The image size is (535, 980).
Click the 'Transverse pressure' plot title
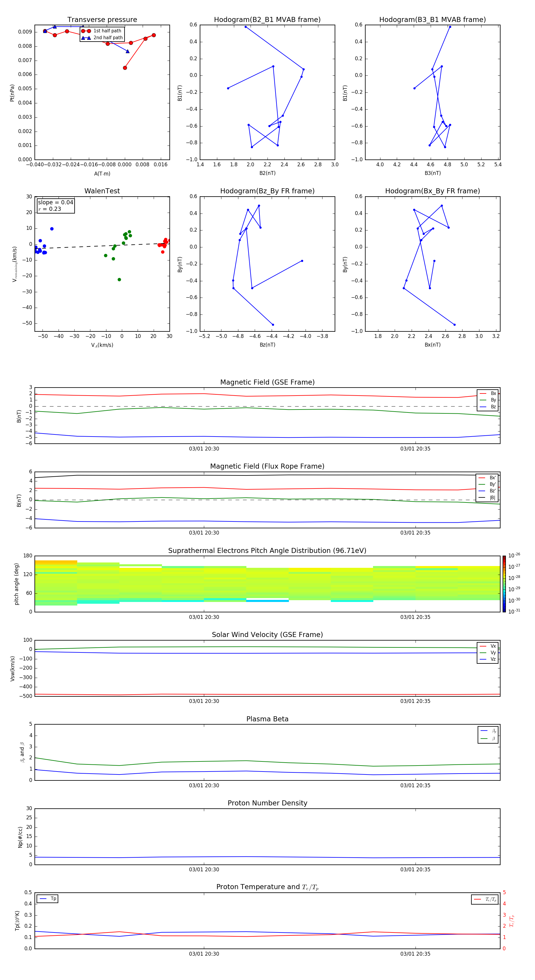(102, 20)
